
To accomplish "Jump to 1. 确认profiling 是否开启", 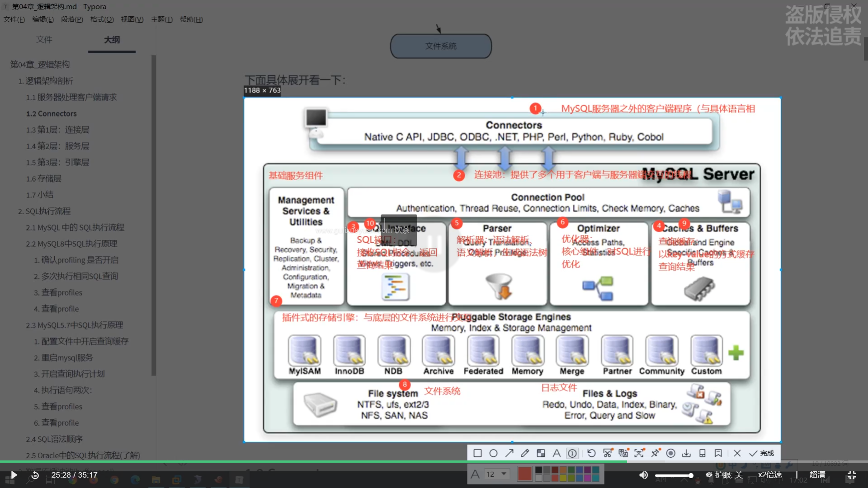I will coord(76,260).
